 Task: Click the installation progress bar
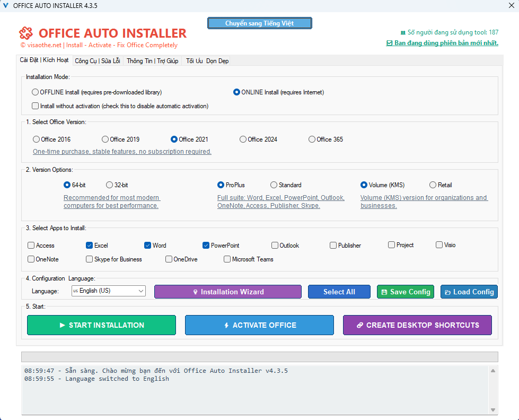point(260,357)
